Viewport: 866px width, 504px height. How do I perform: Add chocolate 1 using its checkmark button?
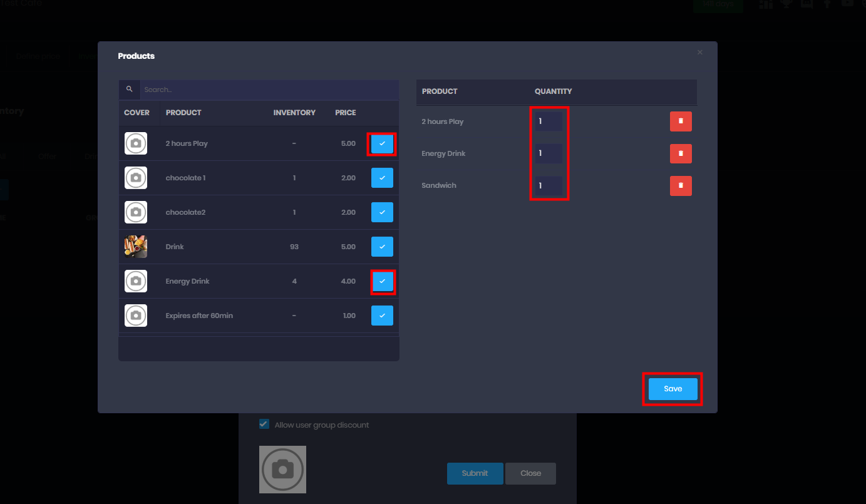pyautogui.click(x=382, y=178)
